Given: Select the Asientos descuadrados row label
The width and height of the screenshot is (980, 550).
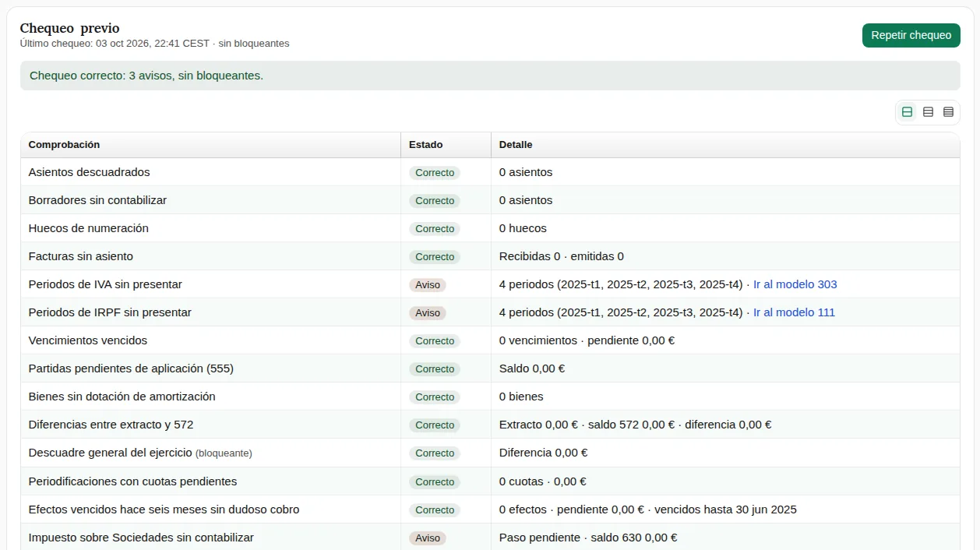Looking at the screenshot, I should point(90,172).
